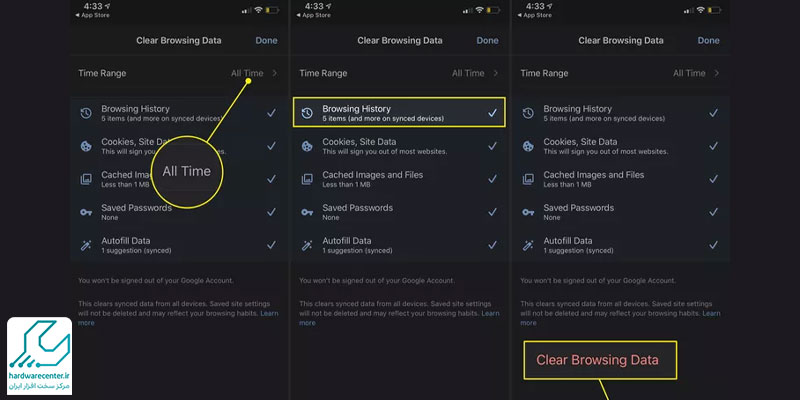Toggle the Cookies, Site Data checkmark in the middle screenshot

point(491,145)
